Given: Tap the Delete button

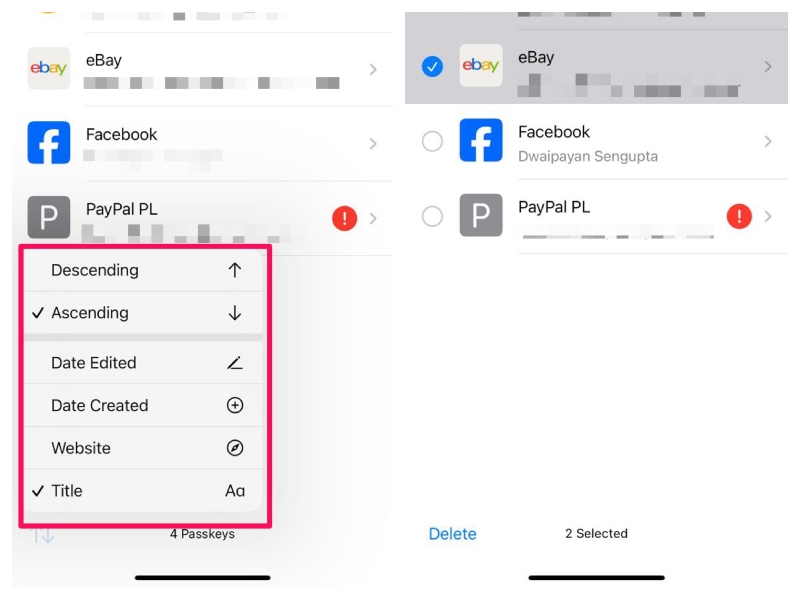Looking at the screenshot, I should (x=453, y=534).
